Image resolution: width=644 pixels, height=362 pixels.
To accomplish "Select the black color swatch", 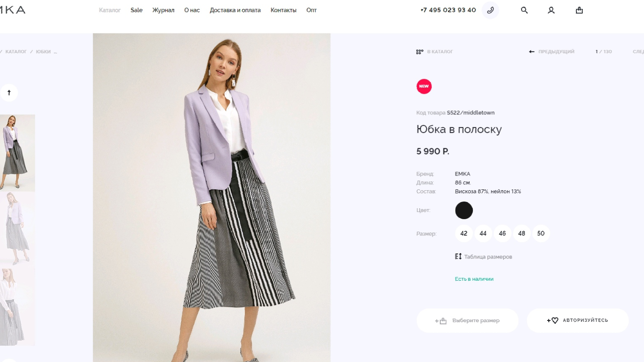I will point(464,210).
